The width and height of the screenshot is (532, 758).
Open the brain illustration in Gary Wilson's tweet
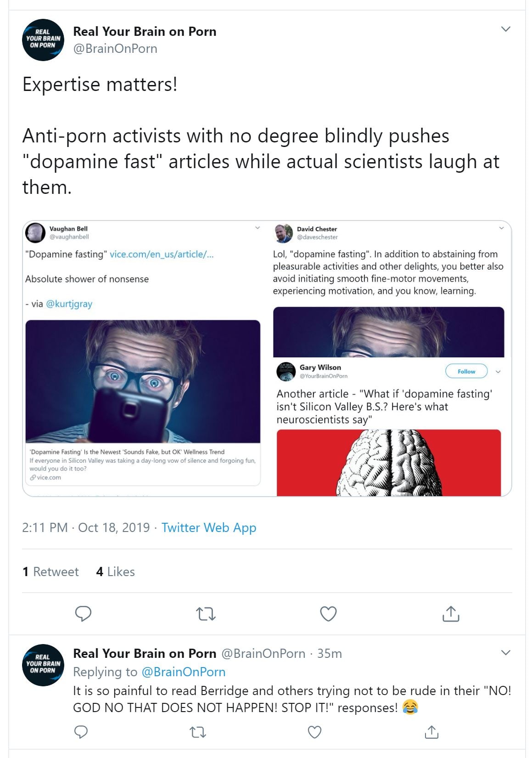click(x=389, y=463)
